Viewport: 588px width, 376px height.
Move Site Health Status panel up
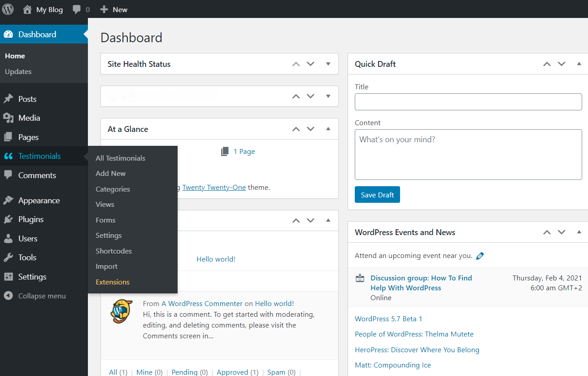[x=296, y=64]
